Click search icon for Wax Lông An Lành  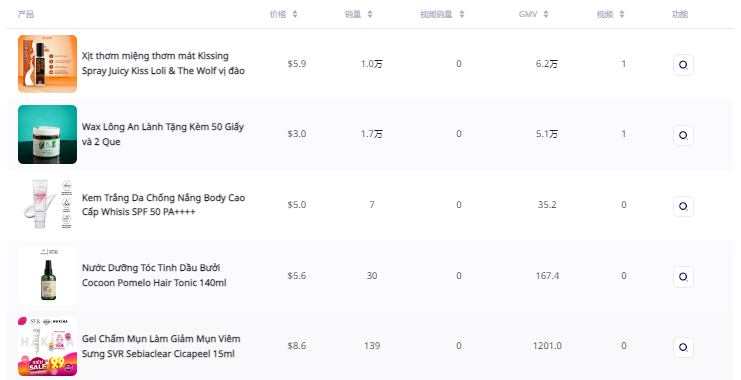(683, 135)
